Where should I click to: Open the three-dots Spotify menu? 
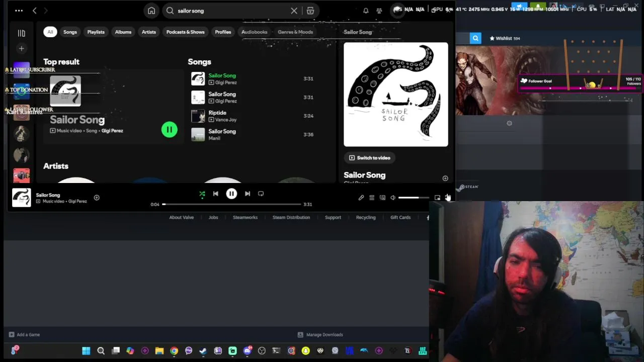point(19,11)
